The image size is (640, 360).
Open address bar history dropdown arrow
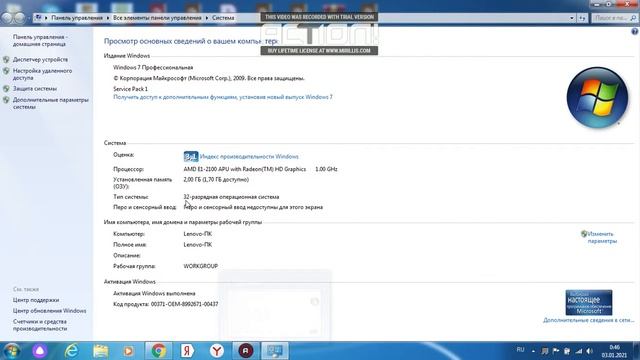tap(571, 18)
